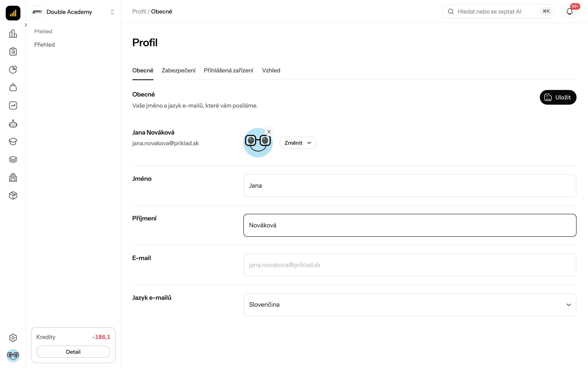Open the settings gear icon
Image resolution: width=588 pixels, height=368 pixels.
pos(13,338)
